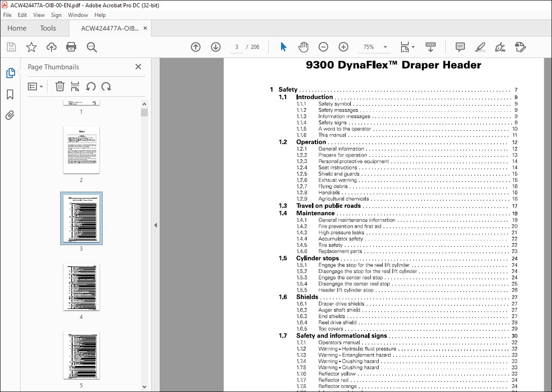Open the stamp/redact tool icon
The height and width of the screenshot is (392, 552).
(x=520, y=47)
